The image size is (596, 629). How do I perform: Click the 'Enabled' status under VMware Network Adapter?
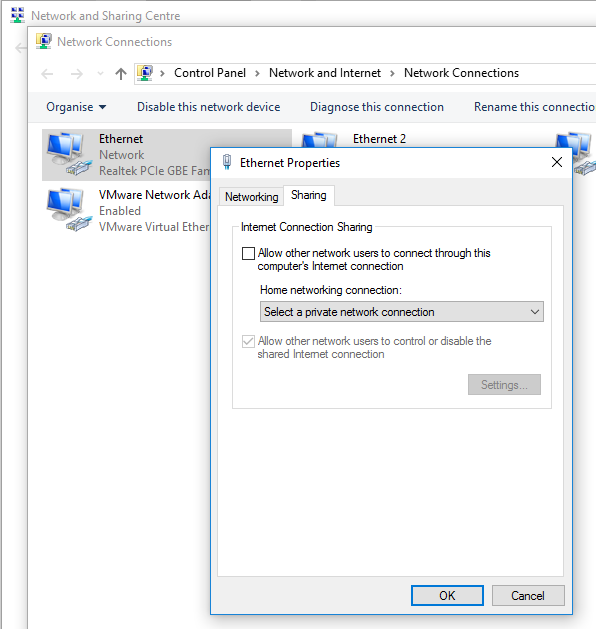pos(120,211)
